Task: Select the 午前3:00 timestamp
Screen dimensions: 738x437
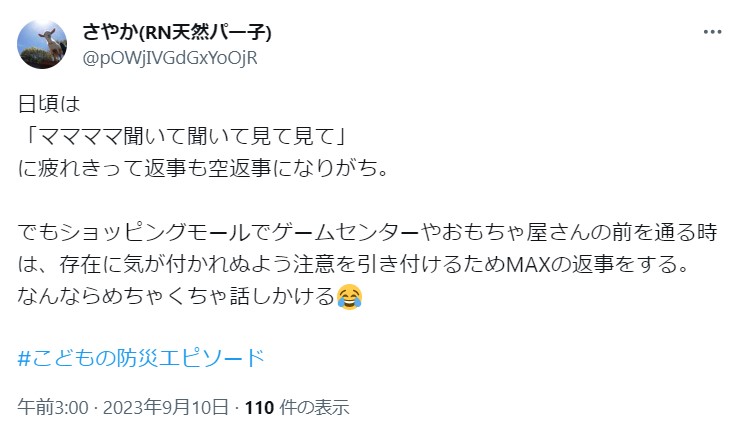Action: (53, 407)
